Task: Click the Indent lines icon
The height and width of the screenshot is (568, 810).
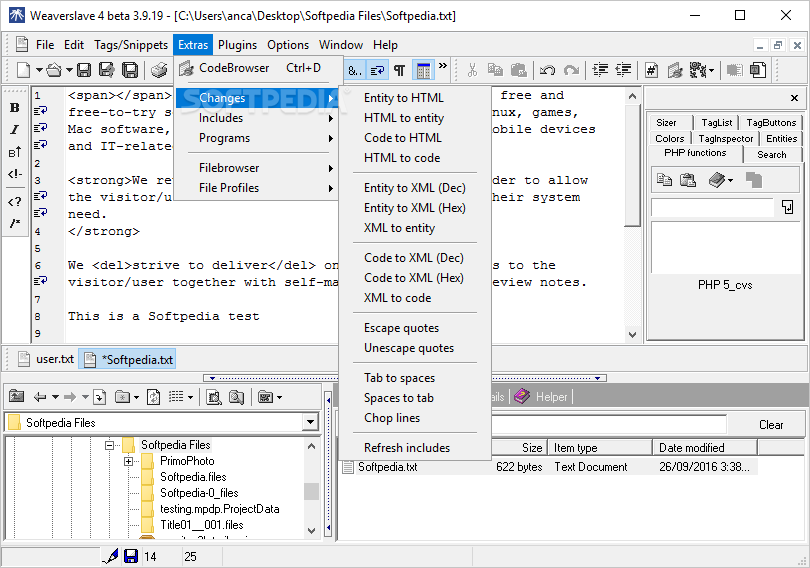Action: point(600,70)
